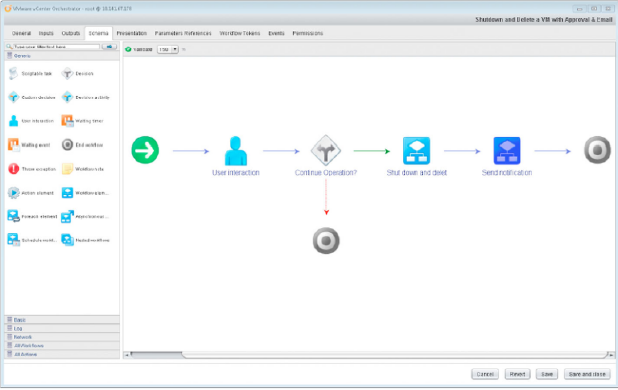Select the Scriptable task palette icon

(x=13, y=73)
